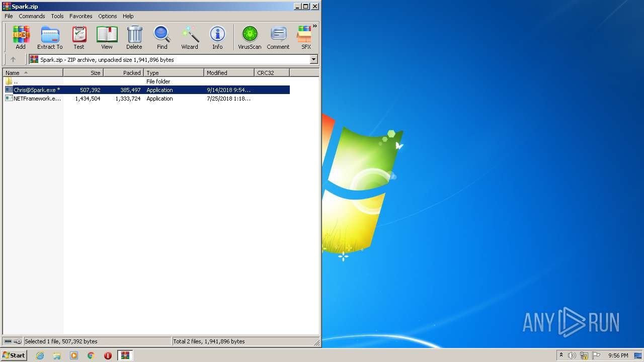Open the File menu

tap(9, 16)
